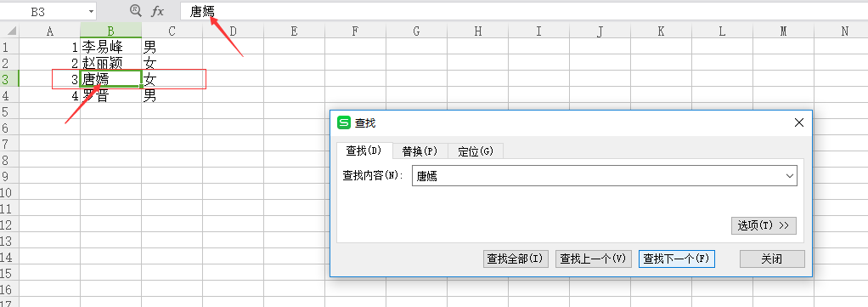Click the magnifier icon beside fx
Viewport: 868px width, 307px height.
coord(135,10)
